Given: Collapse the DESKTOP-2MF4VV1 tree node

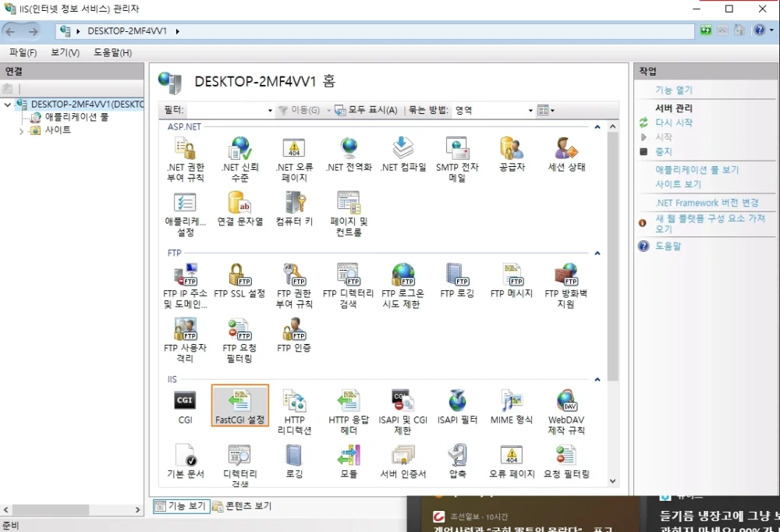Looking at the screenshot, I should tap(8, 105).
